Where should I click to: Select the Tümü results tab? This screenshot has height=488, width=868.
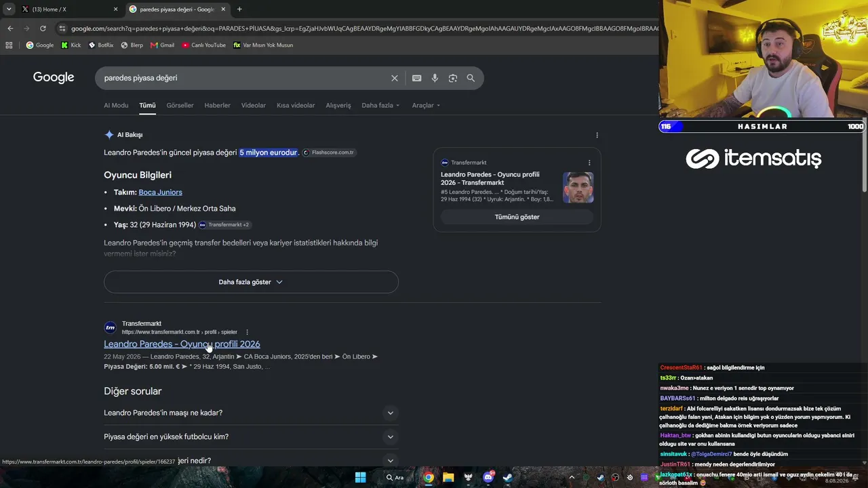pyautogui.click(x=147, y=106)
